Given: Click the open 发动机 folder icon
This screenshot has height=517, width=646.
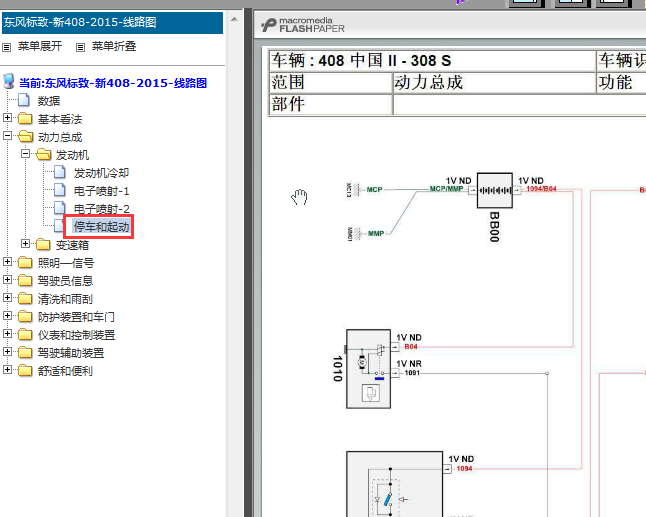Looking at the screenshot, I should tap(43, 154).
